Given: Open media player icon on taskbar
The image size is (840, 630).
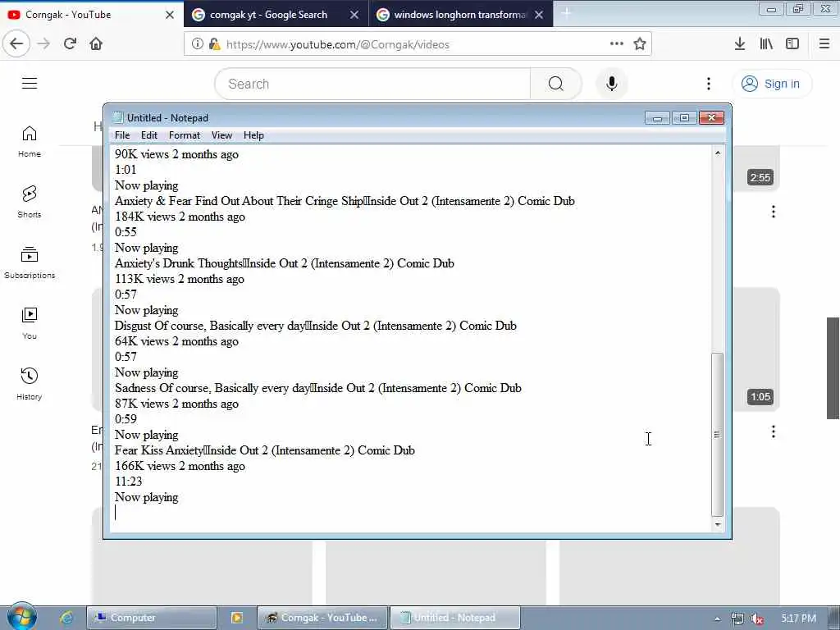Looking at the screenshot, I should pyautogui.click(x=237, y=618).
